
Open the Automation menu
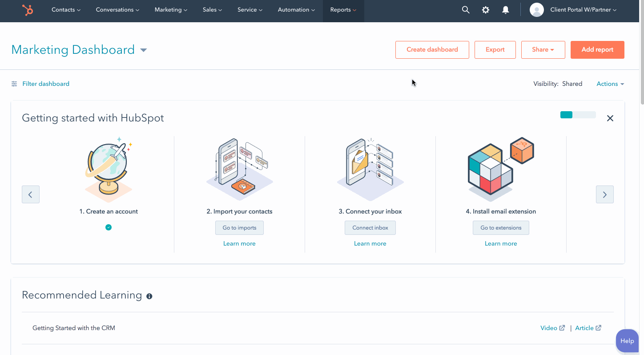[x=296, y=10]
